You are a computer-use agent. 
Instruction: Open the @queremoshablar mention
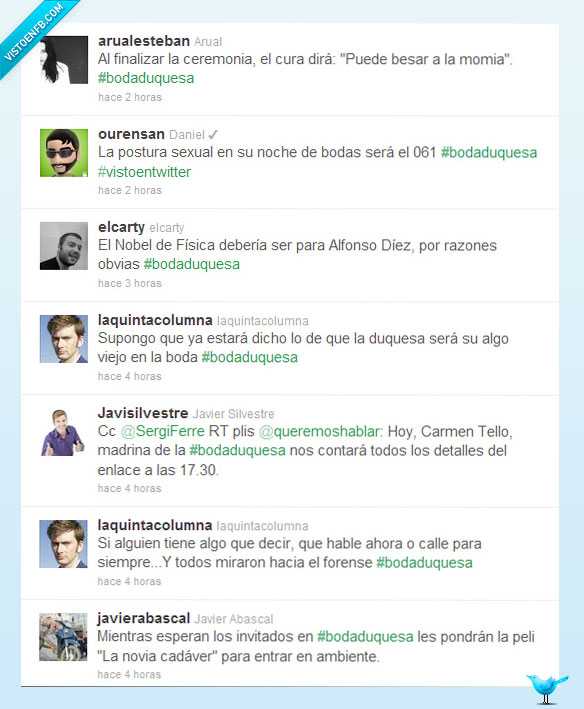[x=320, y=431]
